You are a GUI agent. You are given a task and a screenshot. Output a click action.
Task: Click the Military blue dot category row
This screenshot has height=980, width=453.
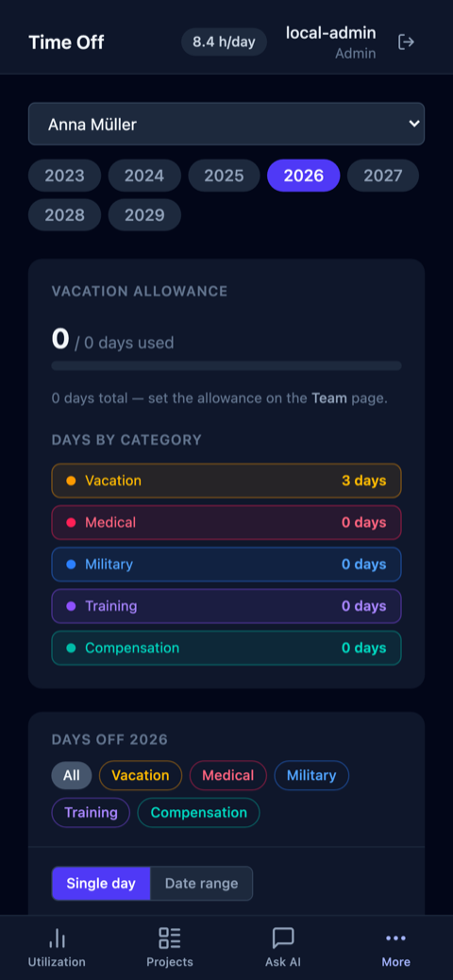coord(226,565)
